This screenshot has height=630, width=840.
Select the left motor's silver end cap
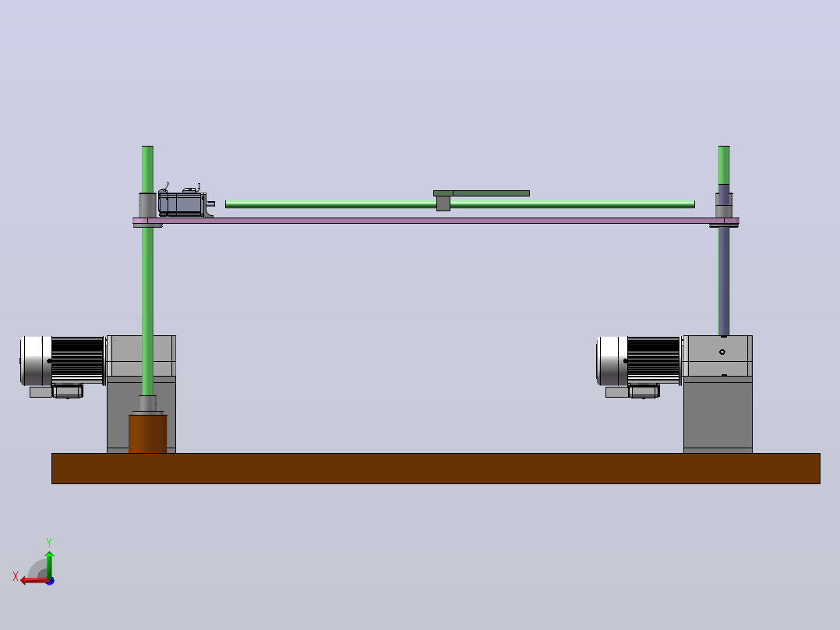pos(36,361)
